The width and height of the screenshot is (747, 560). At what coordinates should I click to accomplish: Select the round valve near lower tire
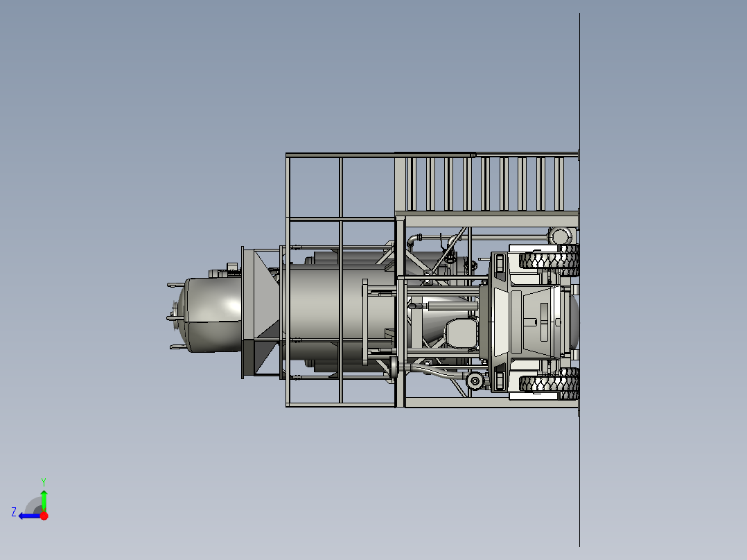tap(475, 381)
